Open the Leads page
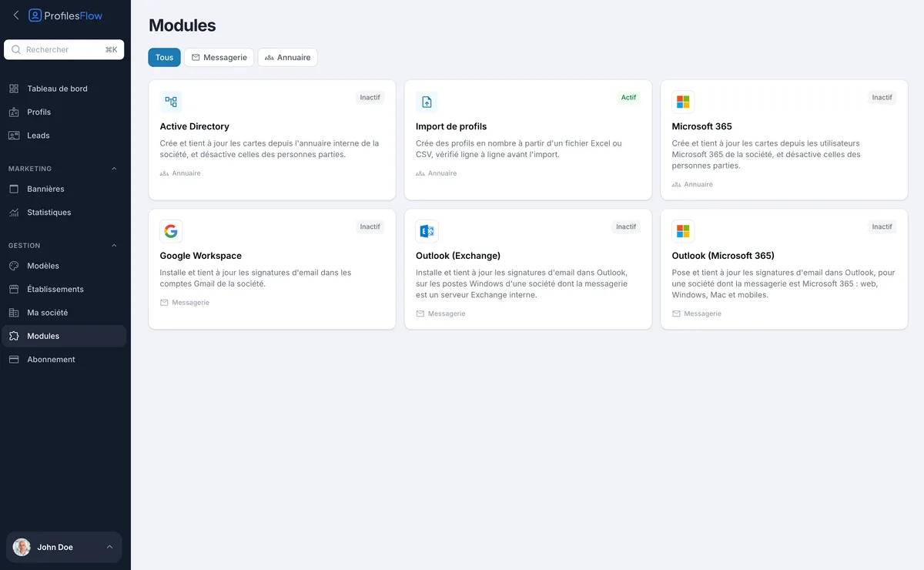This screenshot has height=570, width=924. (65, 136)
